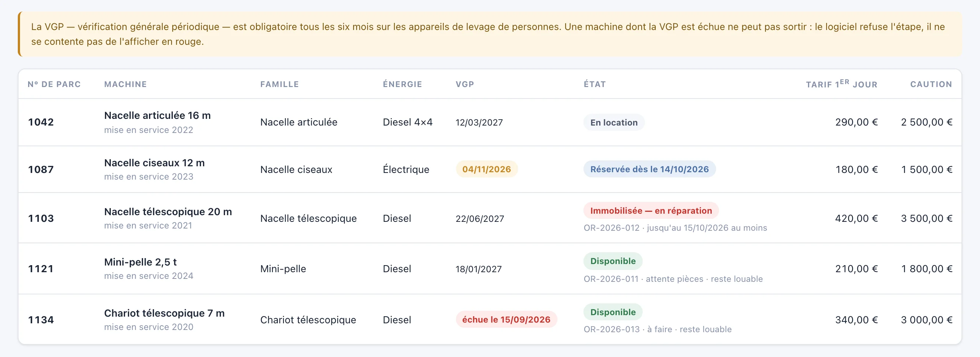Select park number 1103
This screenshot has height=357, width=980.
coord(41,218)
